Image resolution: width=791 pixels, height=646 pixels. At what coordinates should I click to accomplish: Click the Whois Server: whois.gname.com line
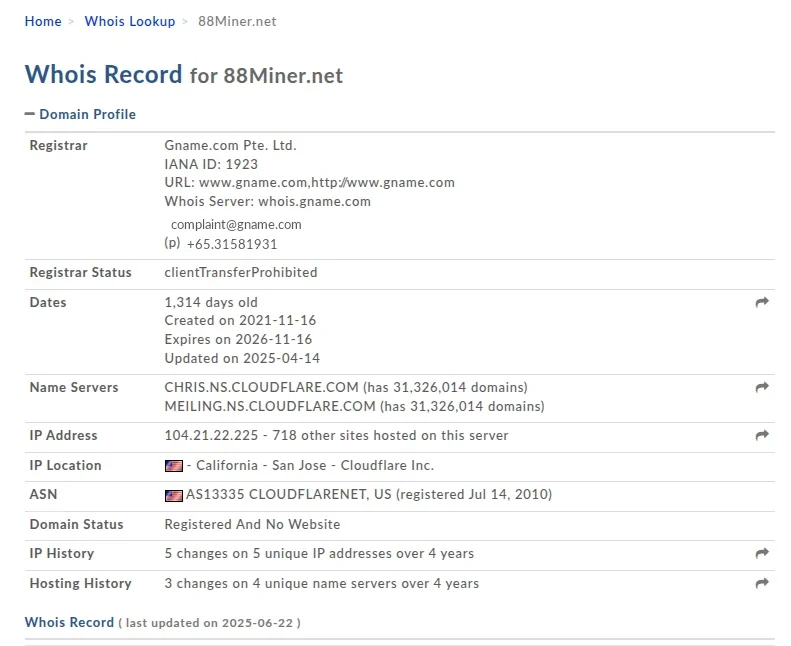pyautogui.click(x=267, y=202)
